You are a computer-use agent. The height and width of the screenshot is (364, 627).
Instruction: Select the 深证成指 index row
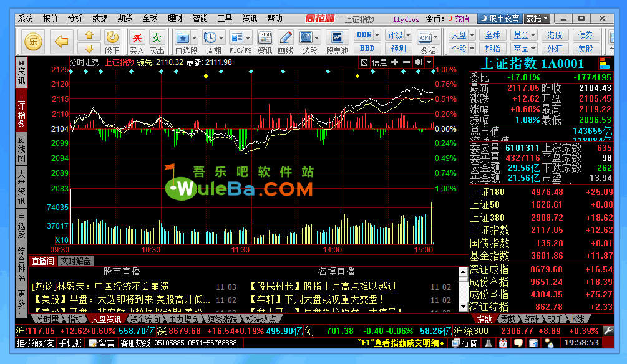click(541, 269)
